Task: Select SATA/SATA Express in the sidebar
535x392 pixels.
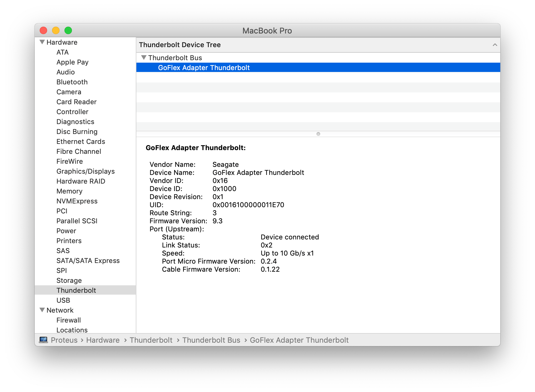Action: coord(88,261)
